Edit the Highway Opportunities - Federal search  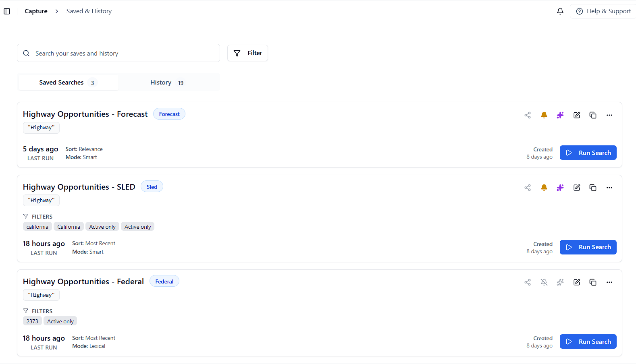coord(577,282)
